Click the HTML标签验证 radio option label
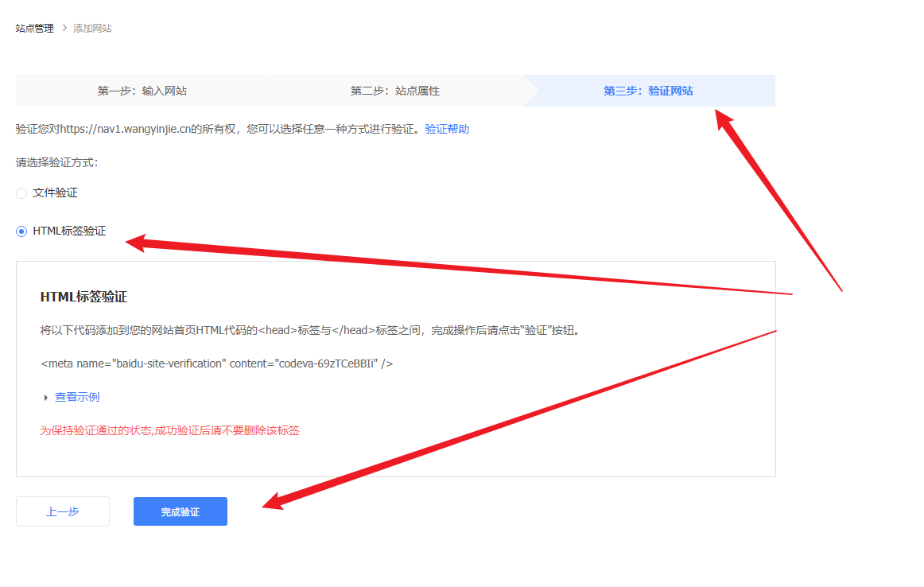The width and height of the screenshot is (924, 587). point(69,231)
